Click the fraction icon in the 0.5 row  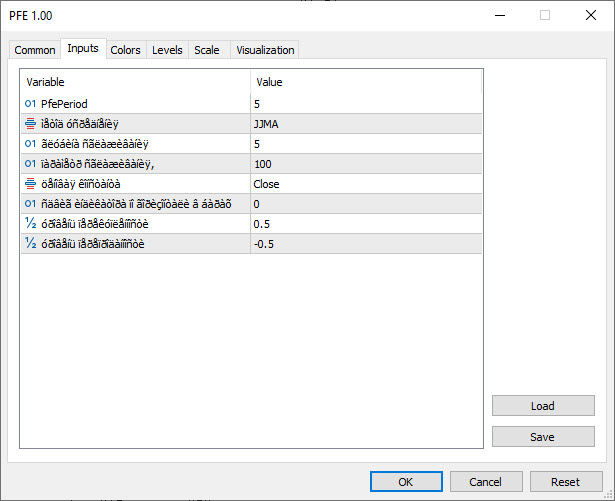click(29, 224)
